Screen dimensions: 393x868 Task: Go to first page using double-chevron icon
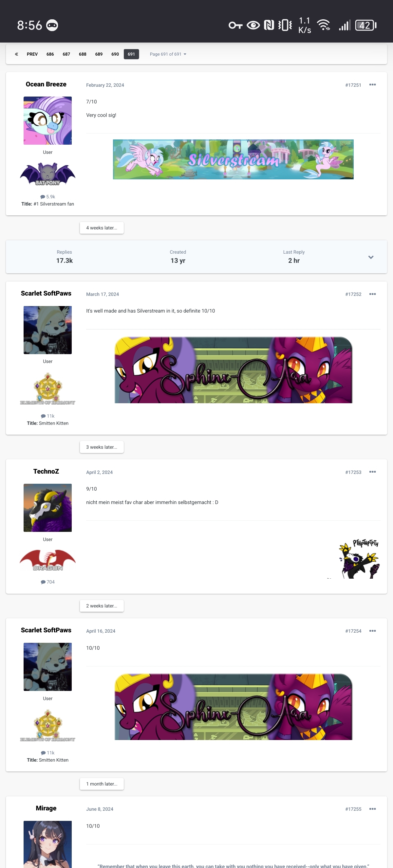coord(16,54)
